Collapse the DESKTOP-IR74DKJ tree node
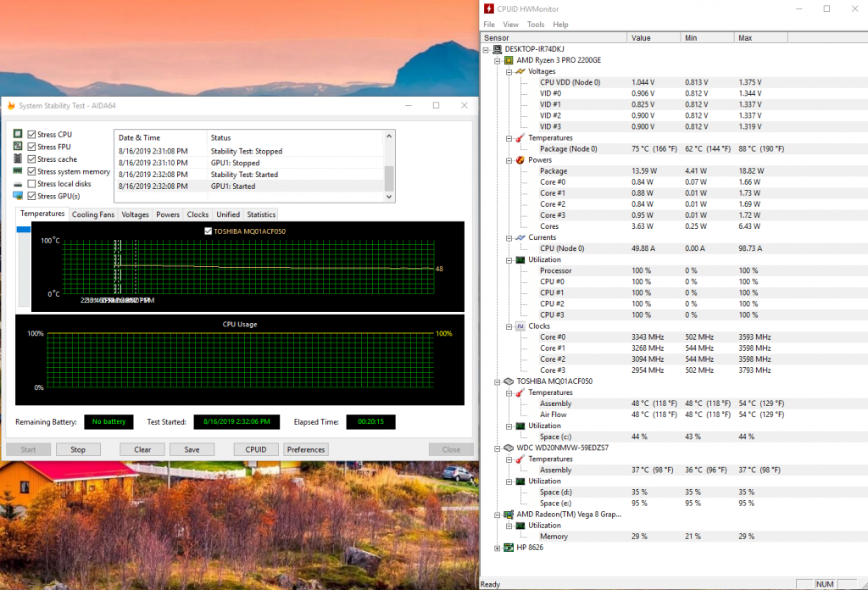The image size is (868, 590). 486,50
